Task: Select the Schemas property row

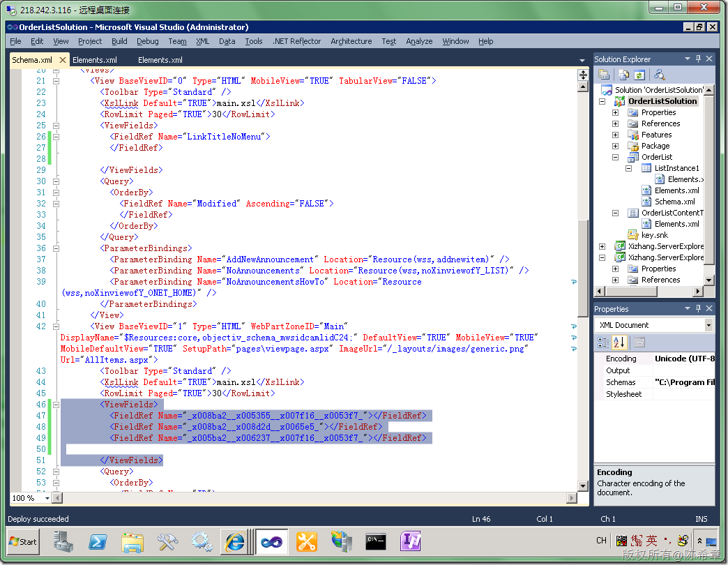Action: tap(655, 382)
